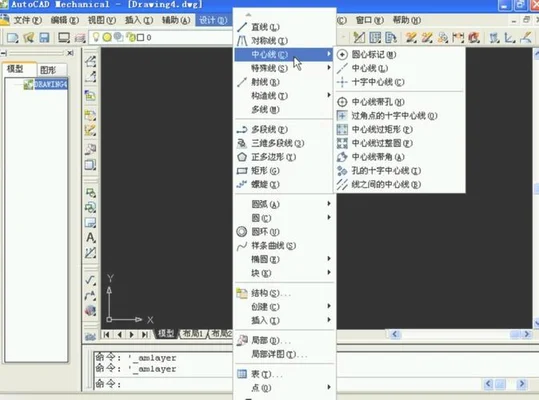Click the Save disk toolbar icon
This screenshot has width=539, height=400.
44,37
